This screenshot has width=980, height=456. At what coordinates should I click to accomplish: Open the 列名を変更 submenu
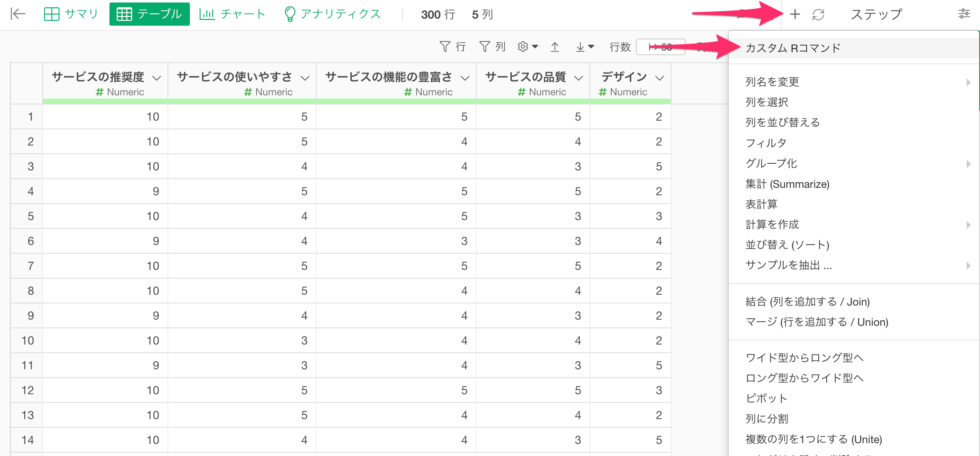pyautogui.click(x=854, y=82)
